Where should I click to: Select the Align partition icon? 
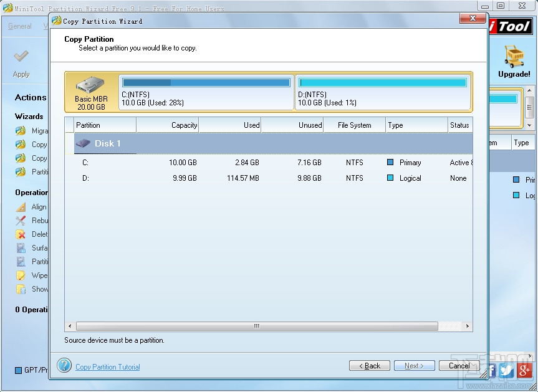pos(21,207)
